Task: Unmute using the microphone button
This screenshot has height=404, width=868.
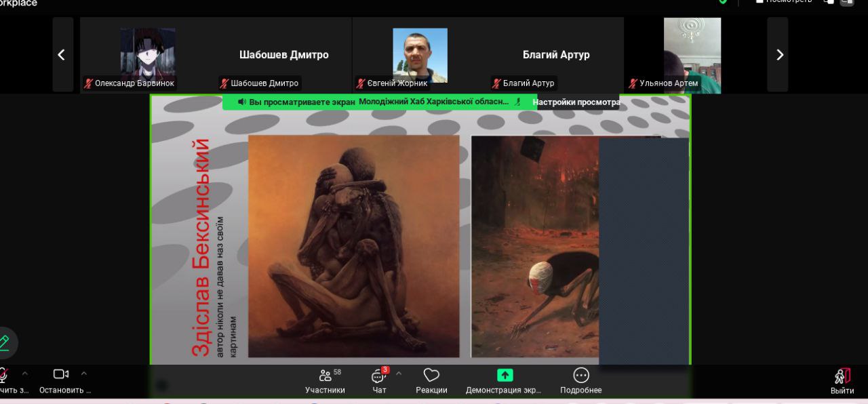Action: [3, 375]
